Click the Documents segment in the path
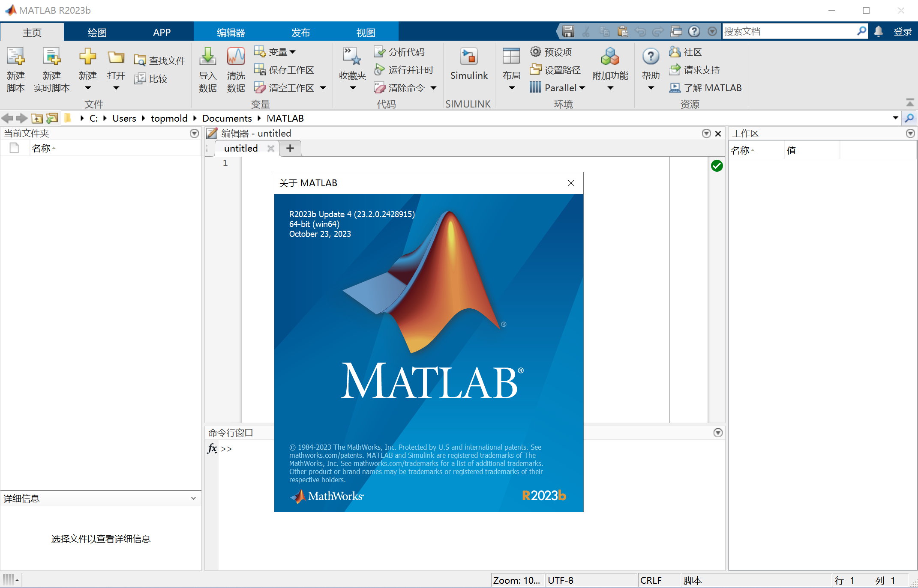 (x=227, y=118)
